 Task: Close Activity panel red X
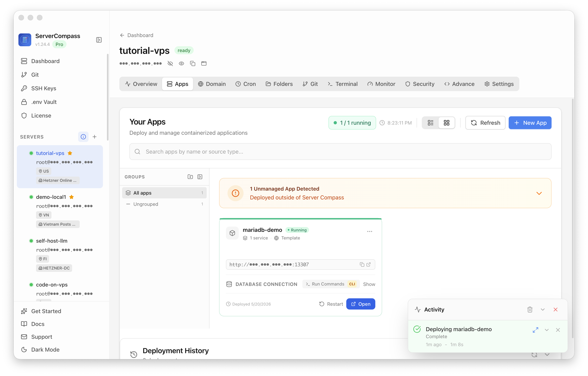(x=556, y=310)
